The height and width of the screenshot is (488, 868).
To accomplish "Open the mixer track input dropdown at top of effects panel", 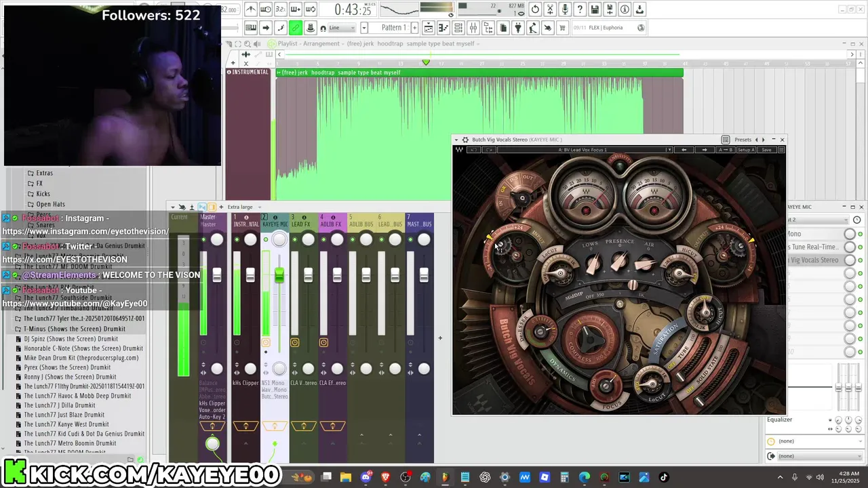I will tap(818, 220).
